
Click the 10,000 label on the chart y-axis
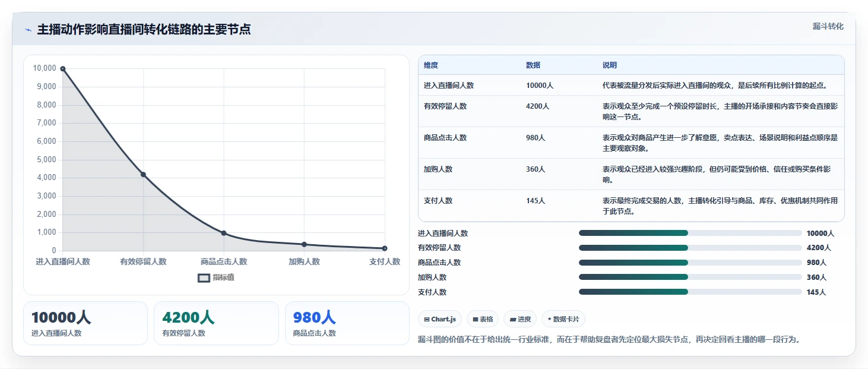tap(45, 68)
